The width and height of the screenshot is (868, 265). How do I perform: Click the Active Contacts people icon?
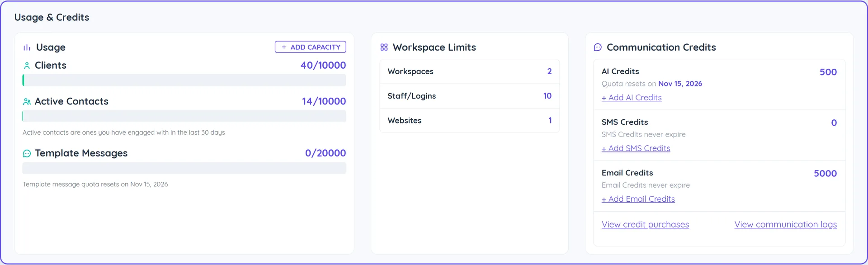[x=27, y=102]
